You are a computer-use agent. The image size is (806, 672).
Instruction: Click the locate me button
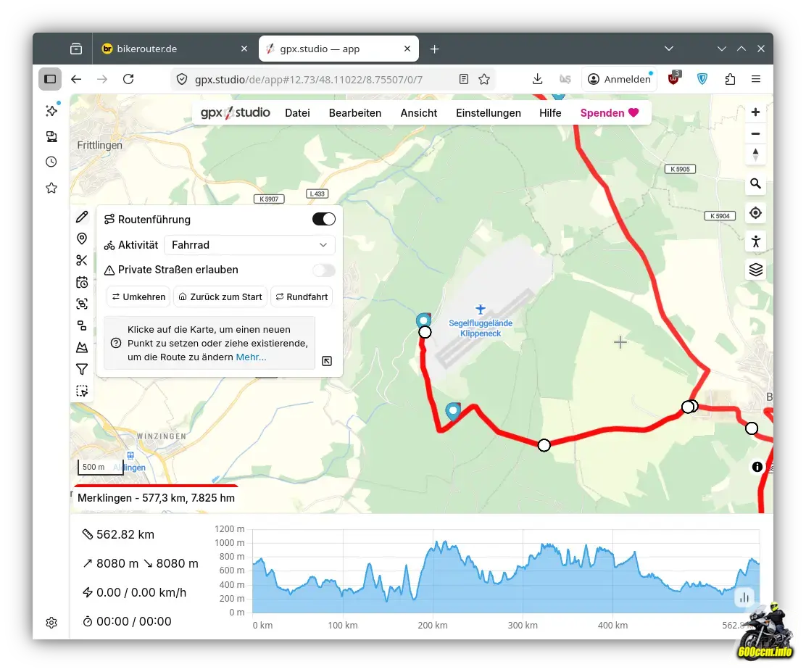tap(755, 212)
